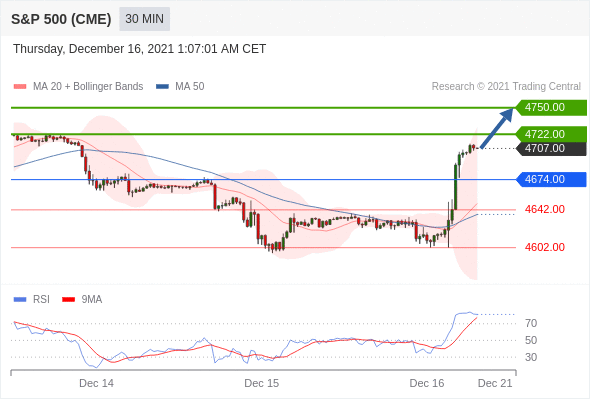Click the blue upward forecast arrow
This screenshot has height=400, width=590.
[x=497, y=128]
